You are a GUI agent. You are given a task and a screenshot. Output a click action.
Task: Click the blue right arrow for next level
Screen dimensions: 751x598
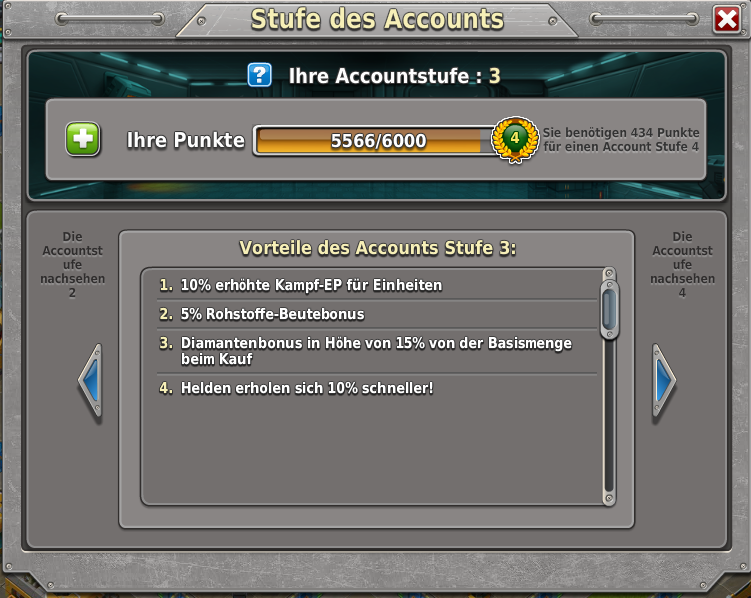pos(664,380)
